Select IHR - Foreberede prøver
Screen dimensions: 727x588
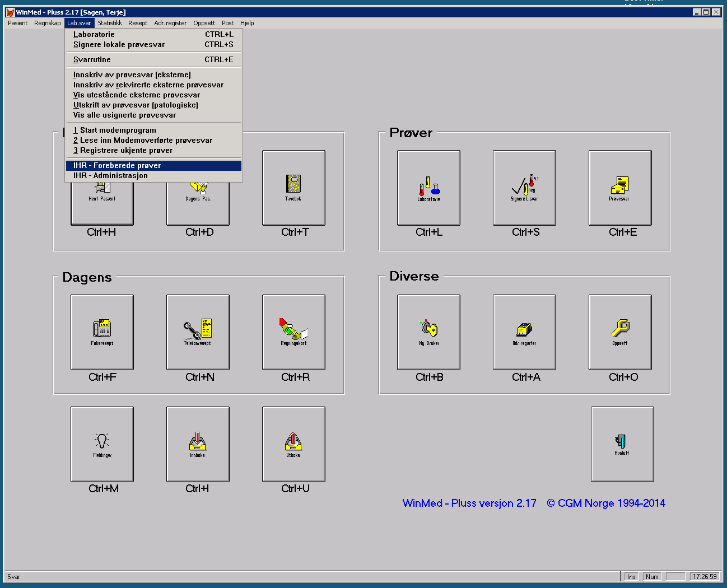pos(153,165)
